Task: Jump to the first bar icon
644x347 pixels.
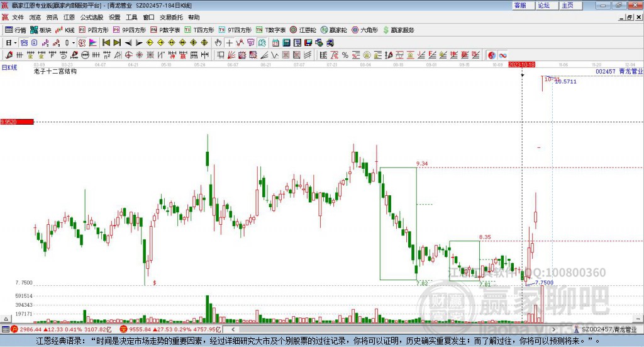Action: click(106, 43)
